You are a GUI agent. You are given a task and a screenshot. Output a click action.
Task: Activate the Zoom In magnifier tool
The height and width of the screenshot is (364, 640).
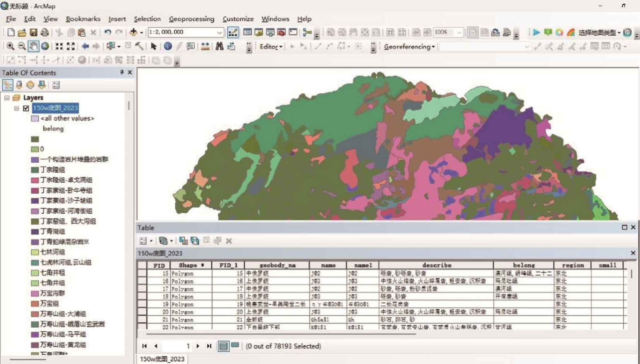[x=10, y=46]
